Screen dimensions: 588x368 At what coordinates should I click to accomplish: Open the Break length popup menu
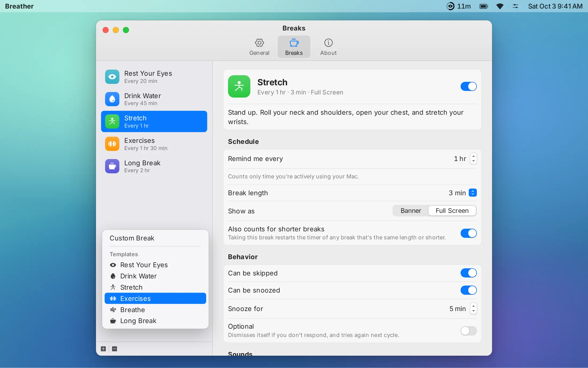point(473,193)
